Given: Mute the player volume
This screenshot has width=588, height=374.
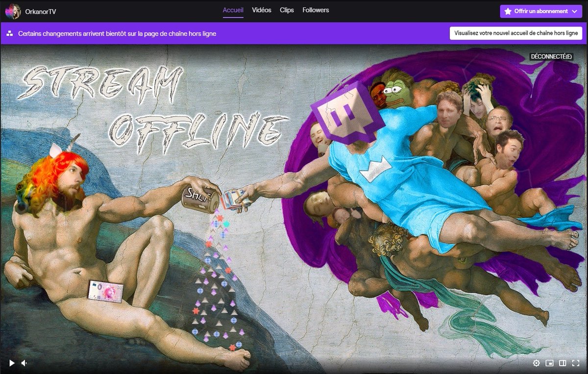Looking at the screenshot, I should coord(24,363).
